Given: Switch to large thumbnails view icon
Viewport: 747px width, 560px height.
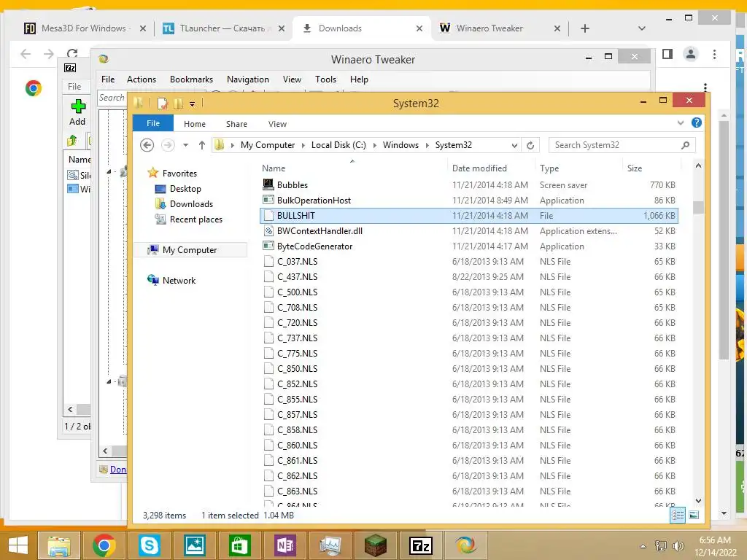Looking at the screenshot, I should coord(694,515).
